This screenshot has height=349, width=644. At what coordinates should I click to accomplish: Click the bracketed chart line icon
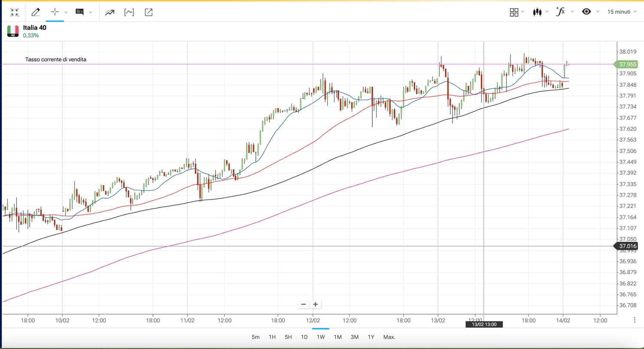pos(129,12)
